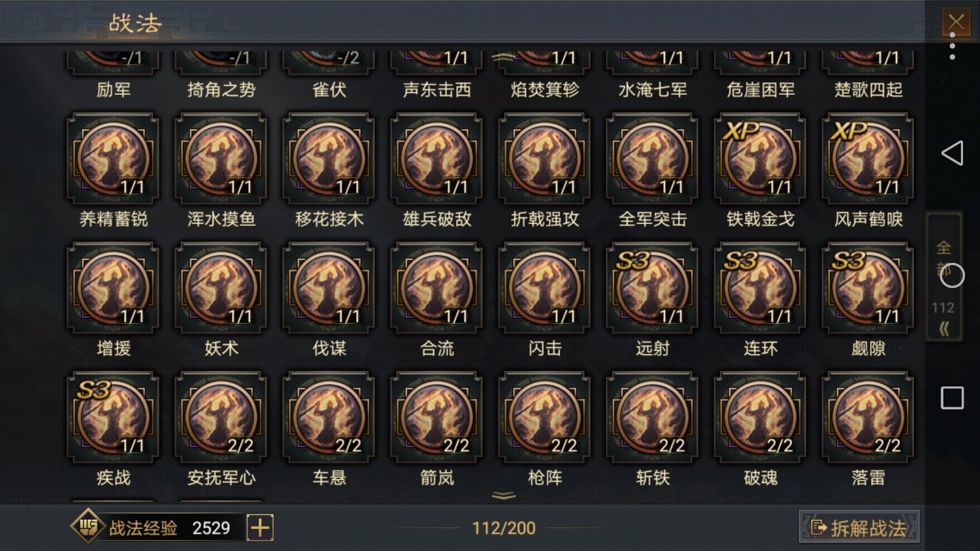This screenshot has width=980, height=551.
Task: Select the S3 远射 tactic icon
Action: click(652, 288)
